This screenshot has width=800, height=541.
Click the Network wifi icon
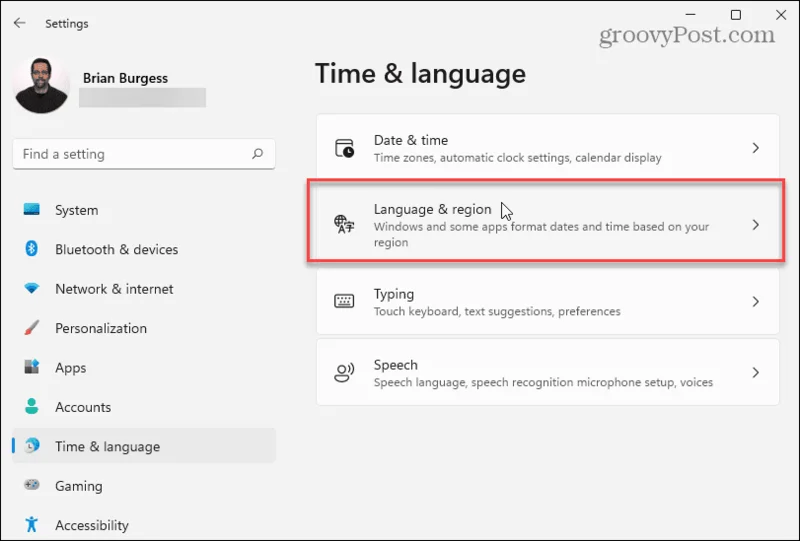coord(32,288)
